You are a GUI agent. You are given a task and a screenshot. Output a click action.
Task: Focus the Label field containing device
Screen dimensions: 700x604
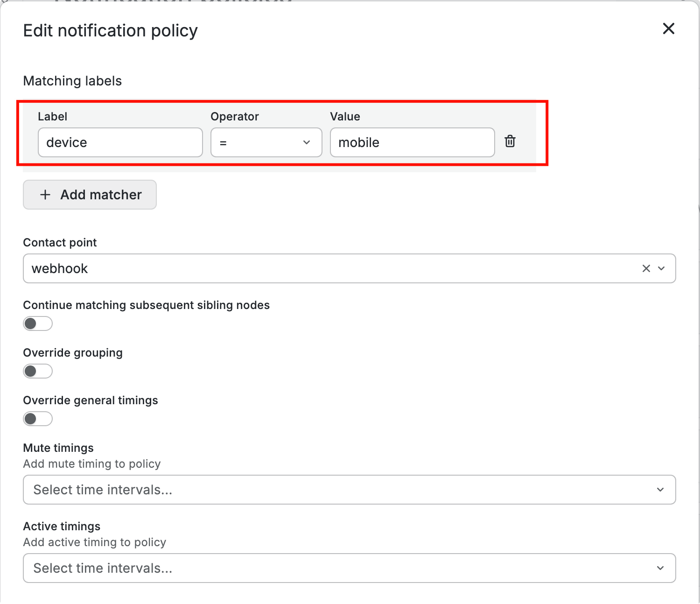[120, 142]
